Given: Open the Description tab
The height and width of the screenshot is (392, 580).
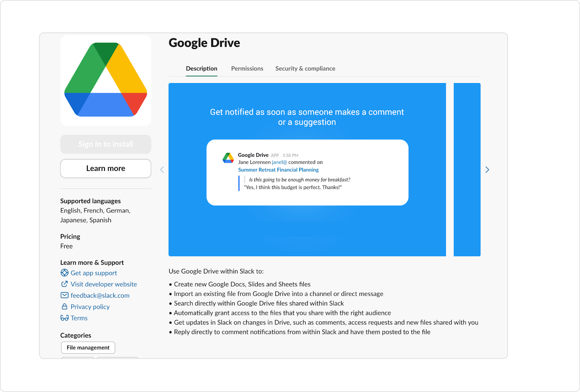Looking at the screenshot, I should (202, 69).
